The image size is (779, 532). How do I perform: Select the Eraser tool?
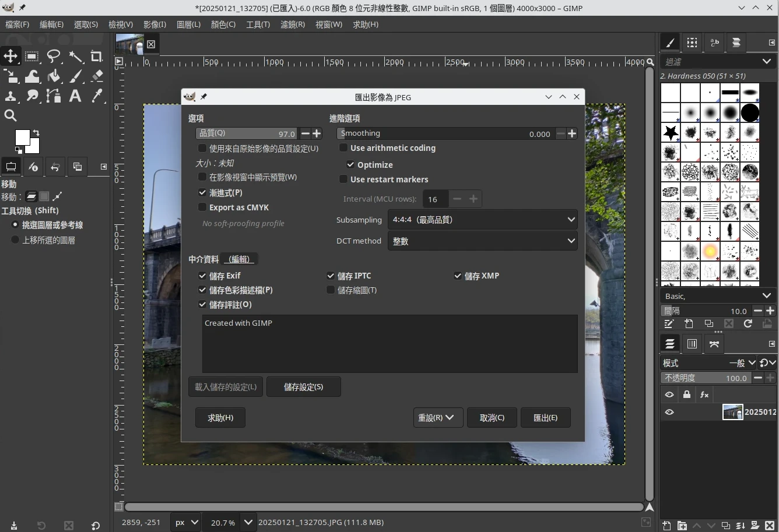point(97,76)
